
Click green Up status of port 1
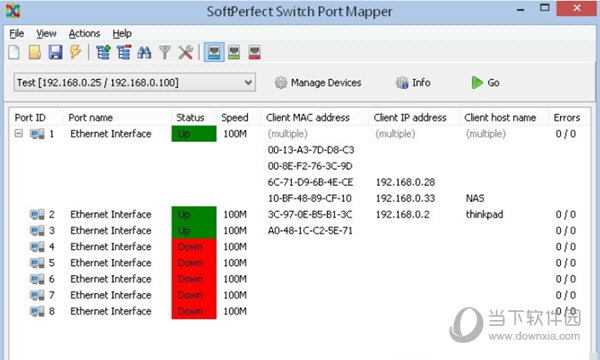click(194, 134)
